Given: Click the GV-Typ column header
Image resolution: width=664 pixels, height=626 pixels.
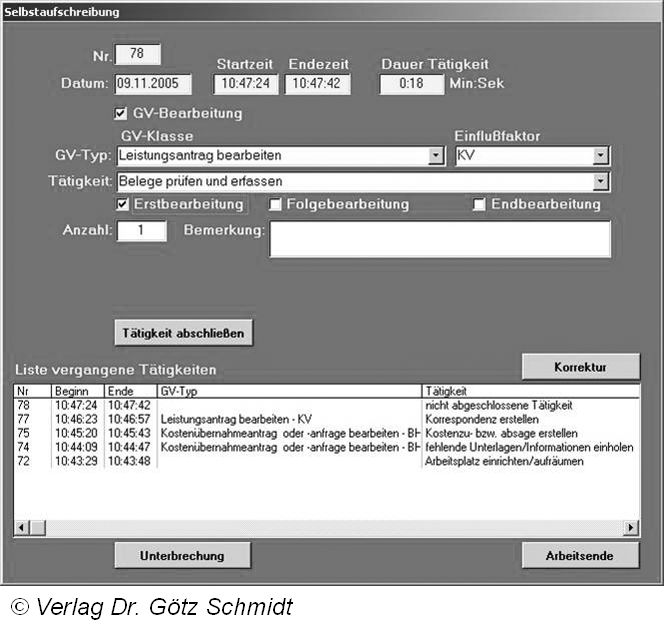Looking at the screenshot, I should coord(288,390).
